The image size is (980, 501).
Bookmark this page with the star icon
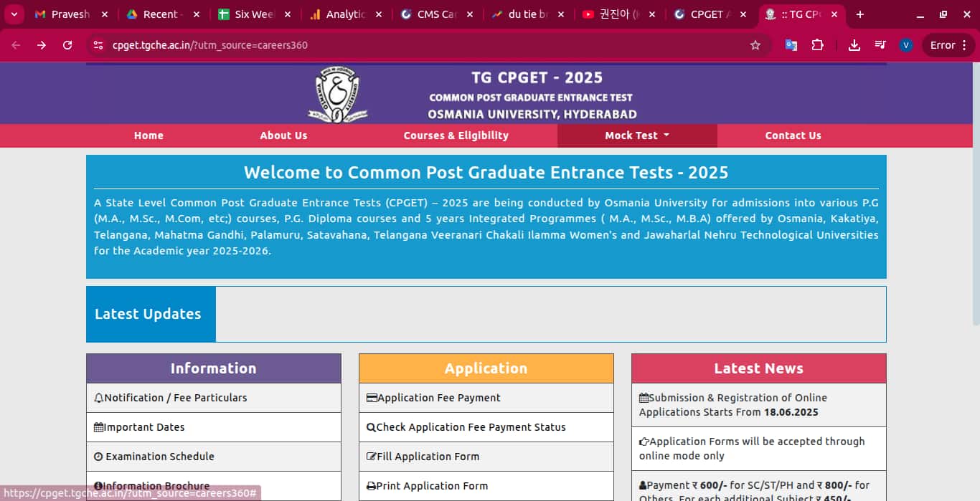755,45
